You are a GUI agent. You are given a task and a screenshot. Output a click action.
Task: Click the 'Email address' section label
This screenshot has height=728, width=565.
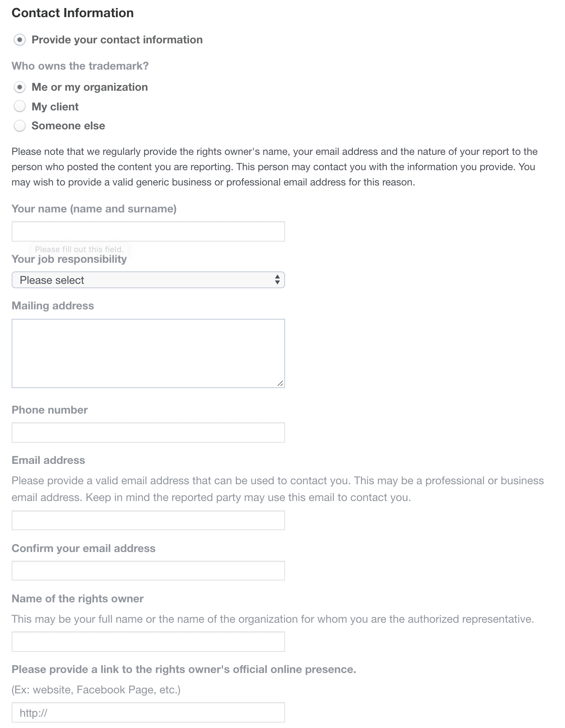(x=48, y=460)
